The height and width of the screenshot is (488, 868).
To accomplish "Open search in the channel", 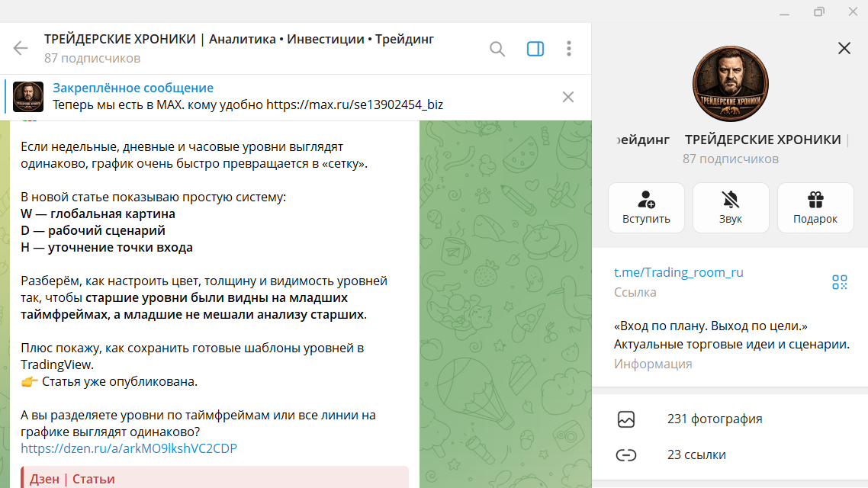I will pyautogui.click(x=497, y=49).
